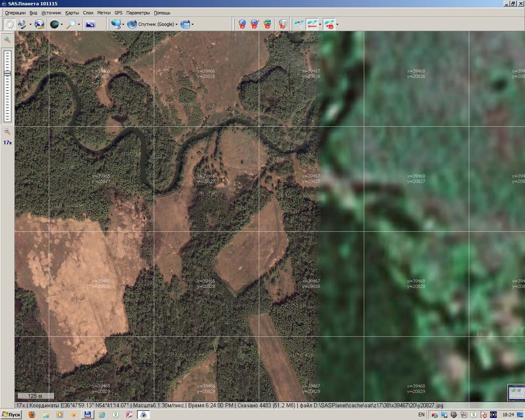Open the Источник menu
525x420 pixels.
coord(51,13)
